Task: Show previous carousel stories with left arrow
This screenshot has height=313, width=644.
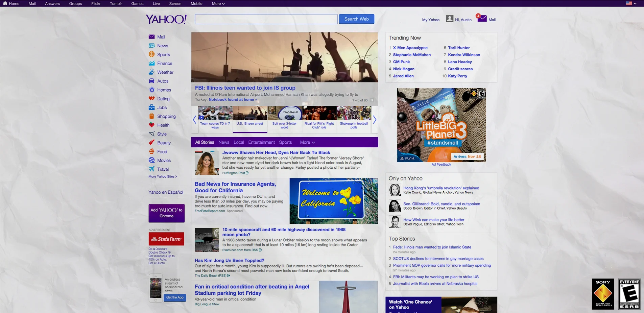Action: (194, 119)
